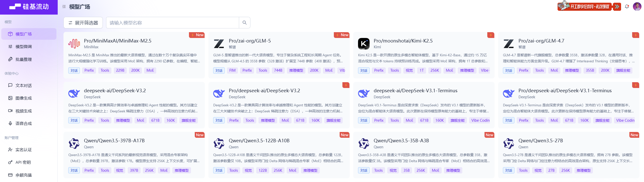The height and width of the screenshot is (182, 644).
Task: Click whale logo on deepseek-ai/DeepSeek-V3.2 card
Action: [x=74, y=94]
